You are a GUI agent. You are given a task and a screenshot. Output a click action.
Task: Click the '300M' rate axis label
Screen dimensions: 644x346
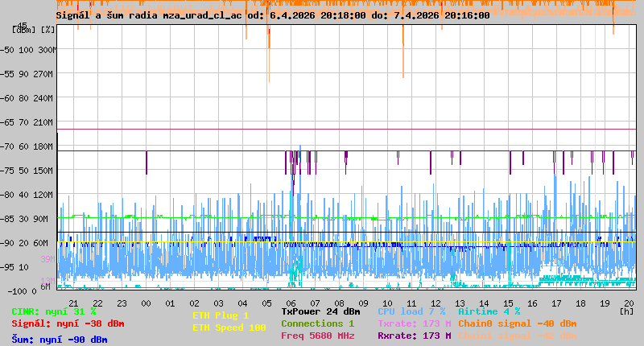point(47,50)
